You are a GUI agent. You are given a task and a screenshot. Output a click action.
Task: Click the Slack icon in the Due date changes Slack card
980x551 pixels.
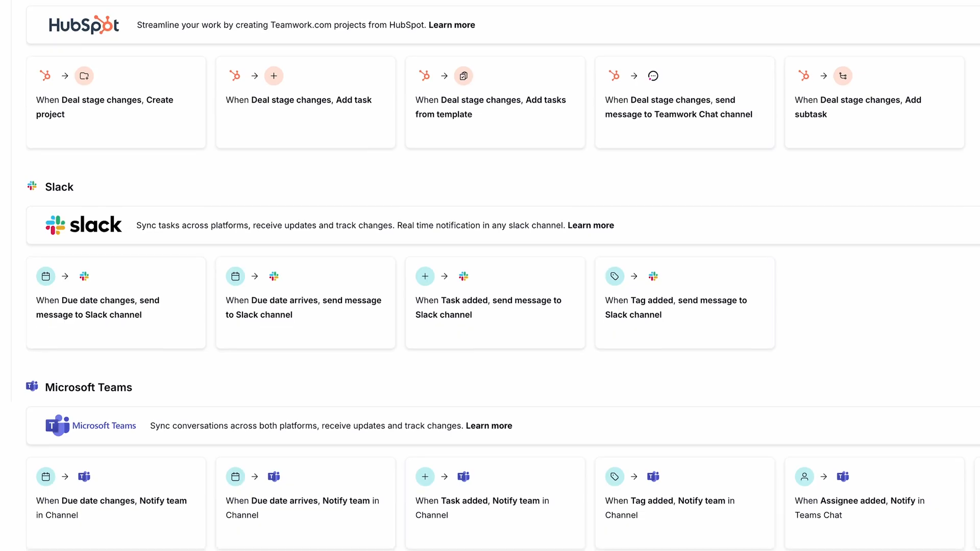[x=84, y=277]
